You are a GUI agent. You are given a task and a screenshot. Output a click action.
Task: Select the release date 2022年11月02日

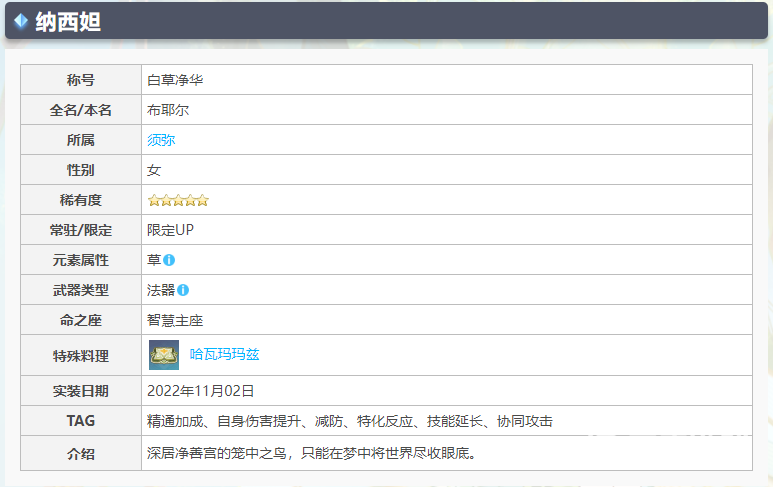(200, 391)
